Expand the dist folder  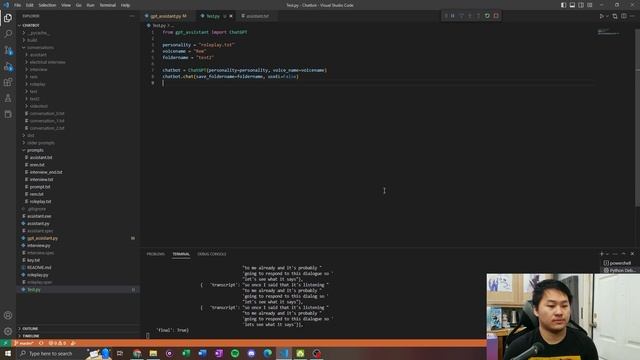coord(78,136)
